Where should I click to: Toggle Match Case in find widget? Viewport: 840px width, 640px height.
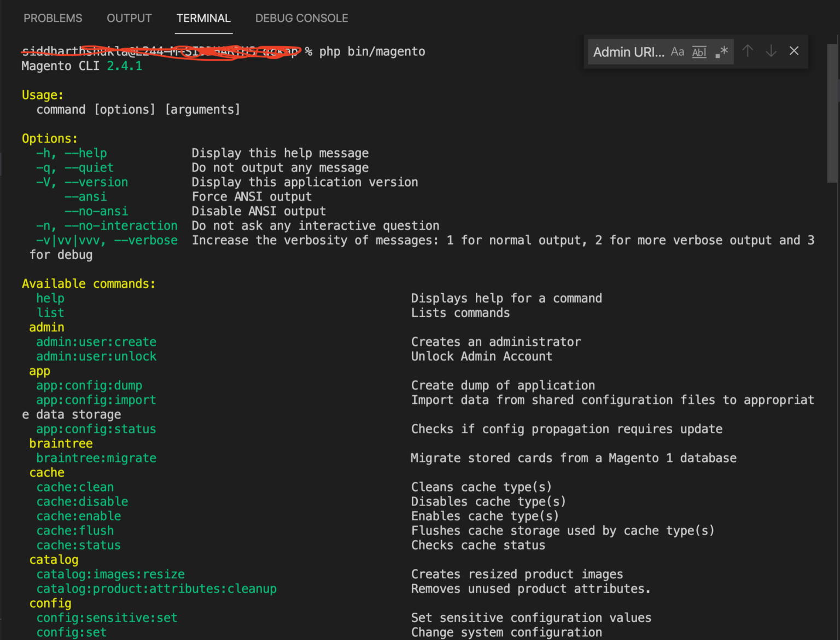coord(678,51)
